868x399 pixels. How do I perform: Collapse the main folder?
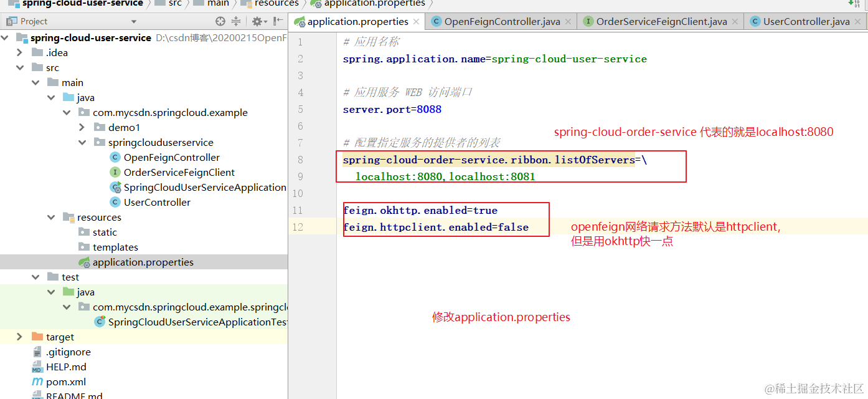(x=35, y=82)
